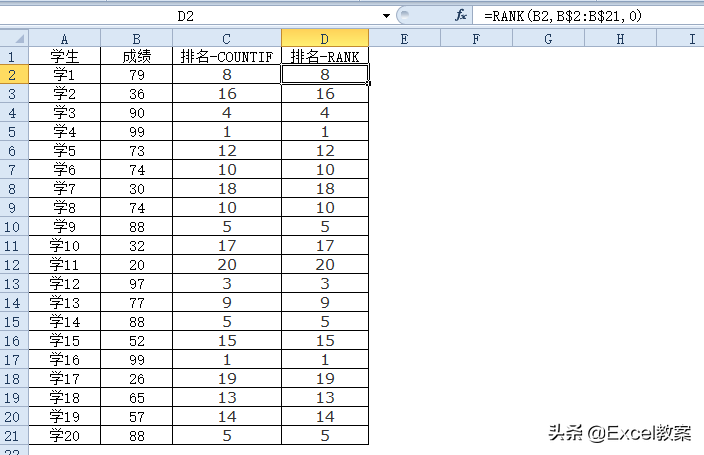Click cell containing '学11'

65,265
